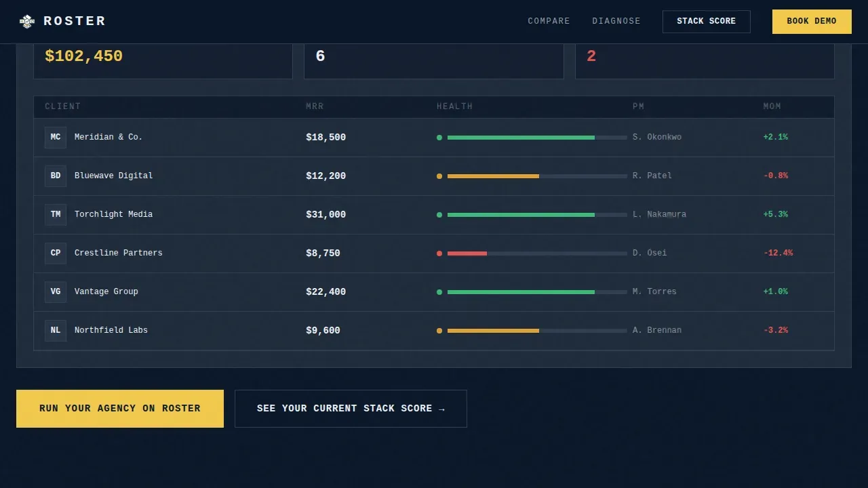868x488 pixels.
Task: Open the Diagnose nav item
Action: pos(616,22)
